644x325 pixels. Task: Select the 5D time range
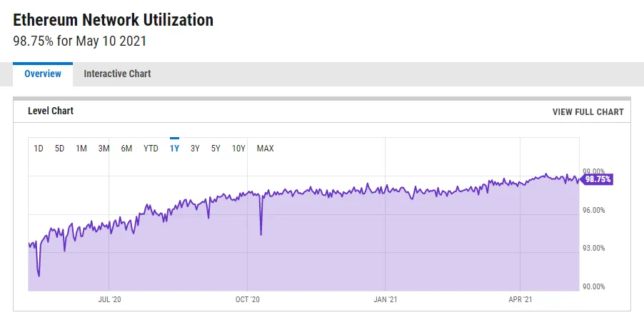pyautogui.click(x=59, y=149)
